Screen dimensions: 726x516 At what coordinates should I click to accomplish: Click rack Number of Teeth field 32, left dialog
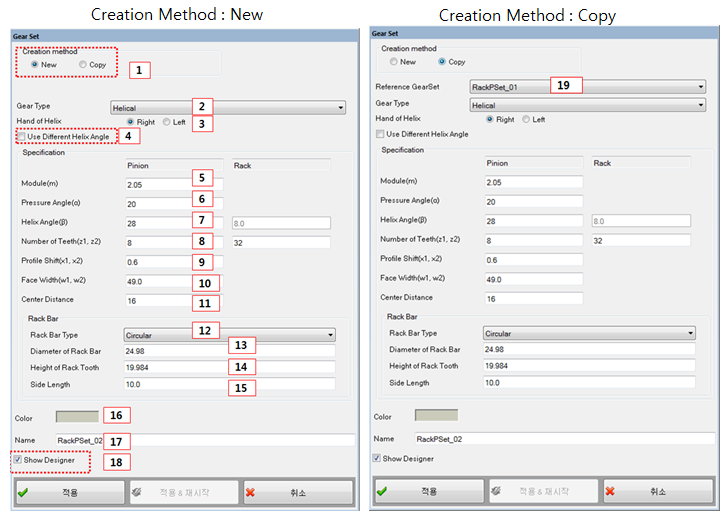tap(281, 243)
